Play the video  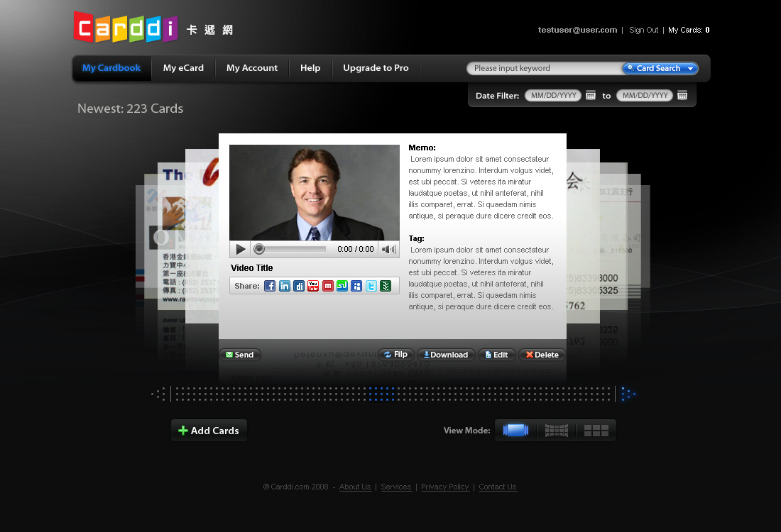pyautogui.click(x=241, y=249)
